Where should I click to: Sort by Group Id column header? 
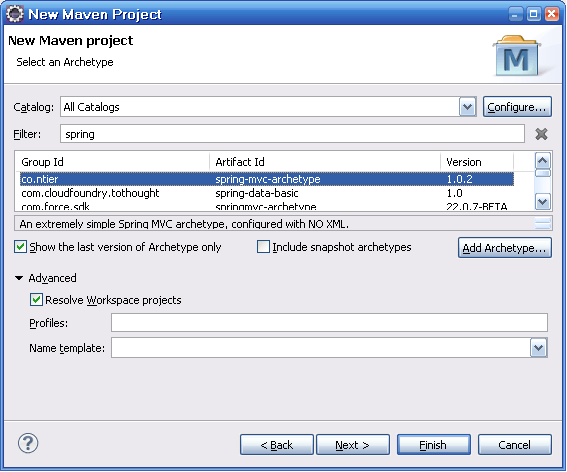pyautogui.click(x=112, y=162)
